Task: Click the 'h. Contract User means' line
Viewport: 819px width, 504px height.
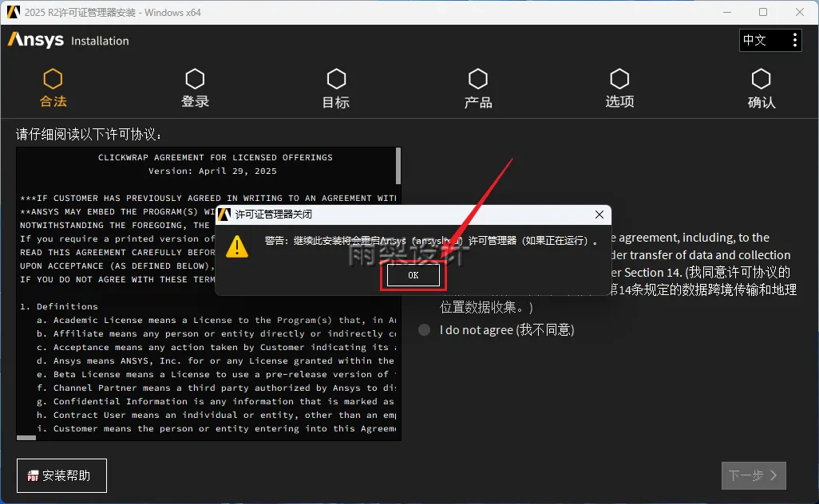Action: click(x=216, y=415)
